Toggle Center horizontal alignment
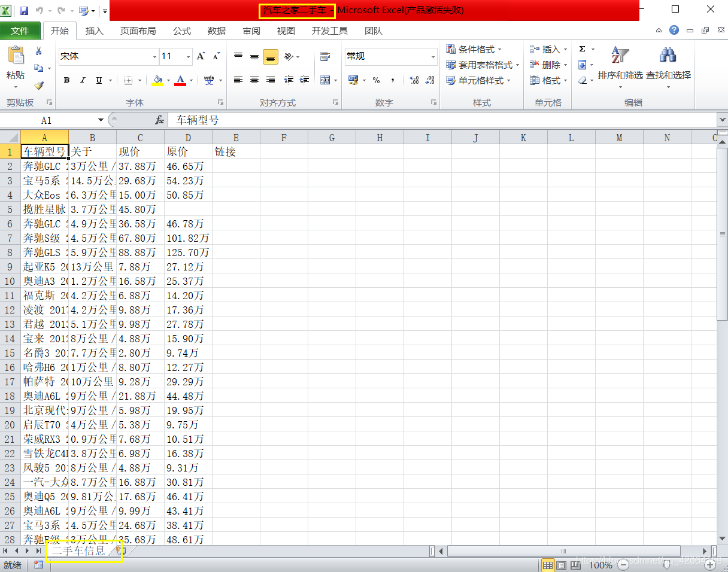 (254, 80)
